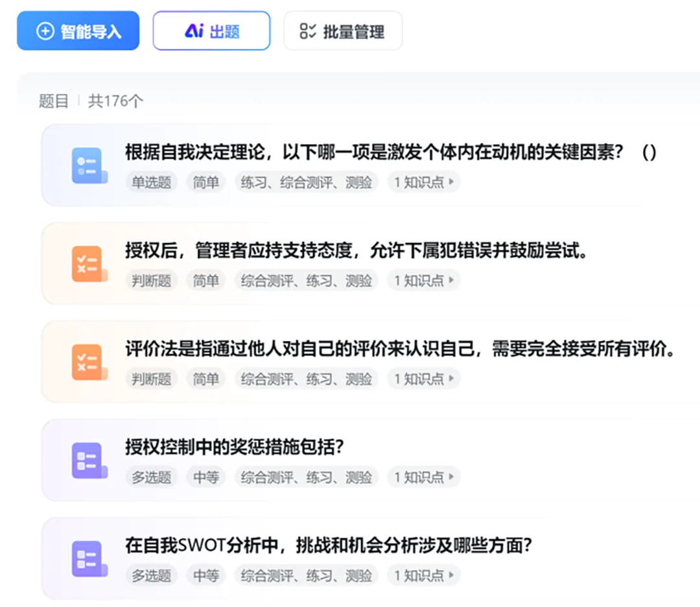700x607 pixels.
Task: Click the true/false icon for 评价法 question
Action: coord(87,363)
